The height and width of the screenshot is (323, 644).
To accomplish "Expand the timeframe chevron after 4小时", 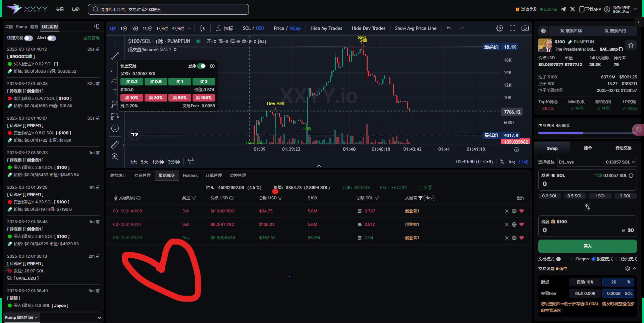I will click(x=190, y=28).
